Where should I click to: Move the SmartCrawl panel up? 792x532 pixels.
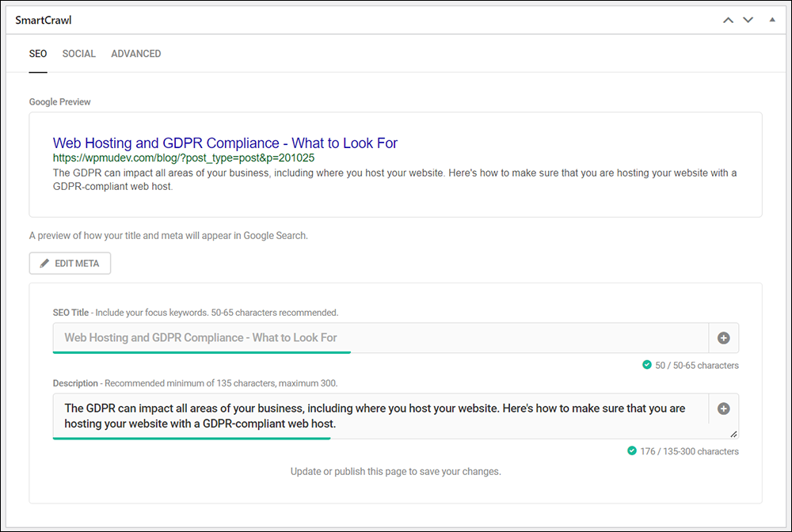click(x=728, y=21)
